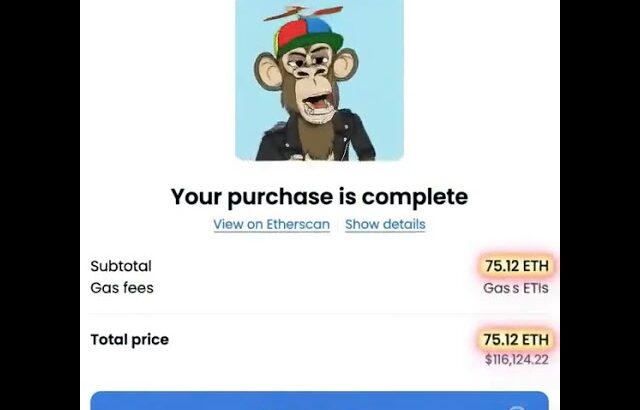Image resolution: width=640 pixels, height=410 pixels.
Task: Click the separator between Etherscan and details links
Action: (x=338, y=224)
